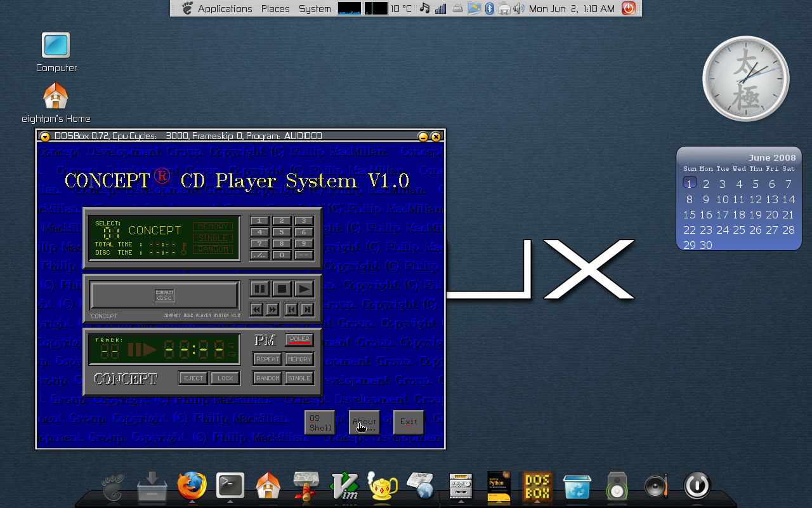Select keypad number 7

259,244
